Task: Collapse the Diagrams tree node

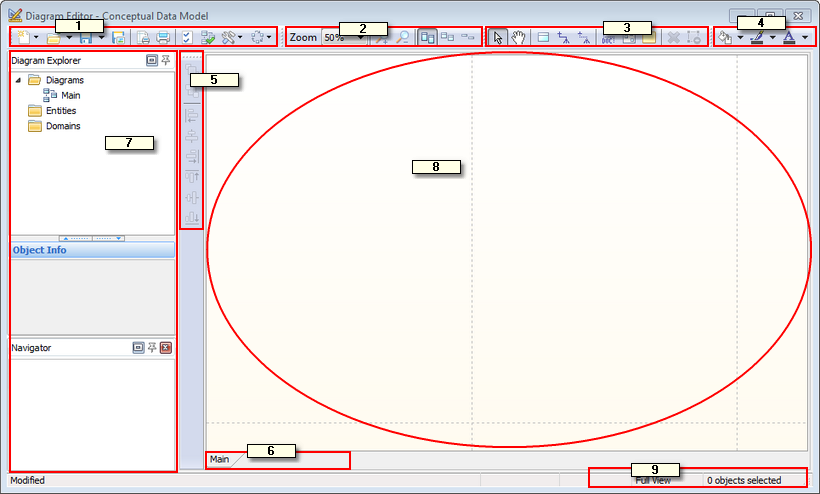Action: [18, 80]
